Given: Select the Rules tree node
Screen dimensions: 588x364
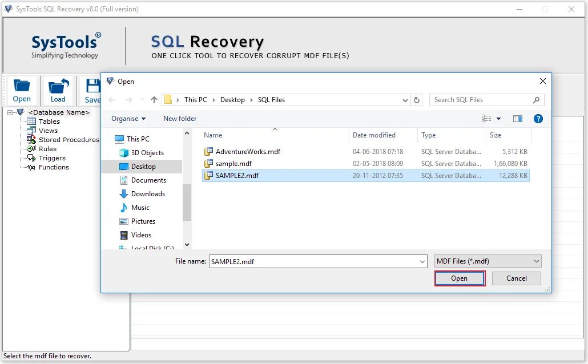Looking at the screenshot, I should pos(47,149).
